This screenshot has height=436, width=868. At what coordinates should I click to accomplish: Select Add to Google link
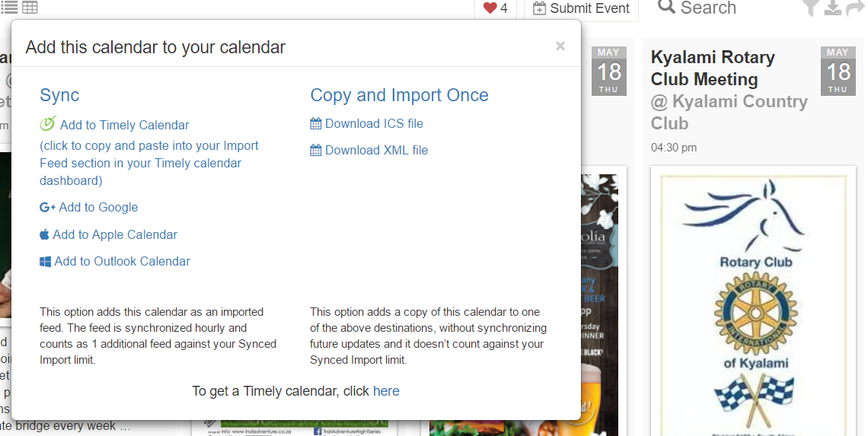(98, 208)
